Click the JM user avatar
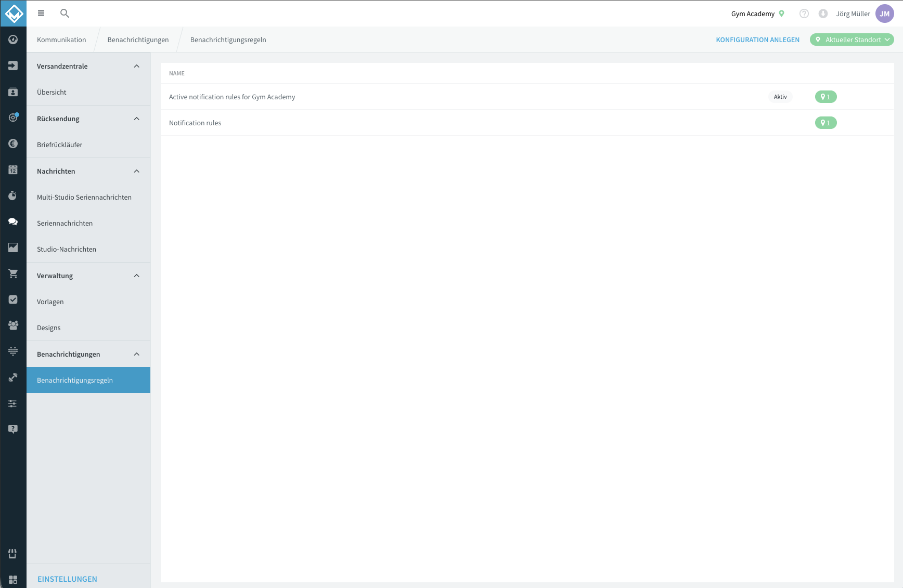Viewport: 903px width, 588px height. pos(885,14)
